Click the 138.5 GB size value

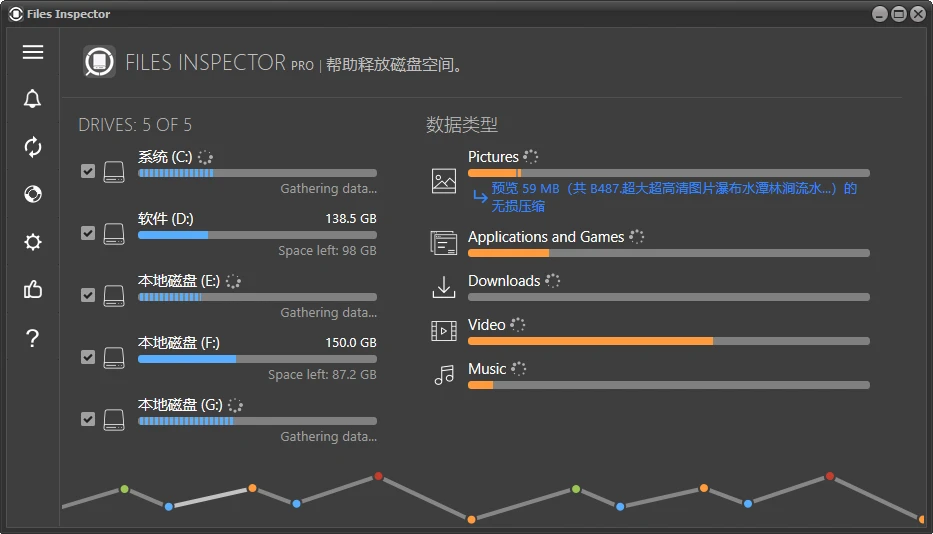[350, 219]
